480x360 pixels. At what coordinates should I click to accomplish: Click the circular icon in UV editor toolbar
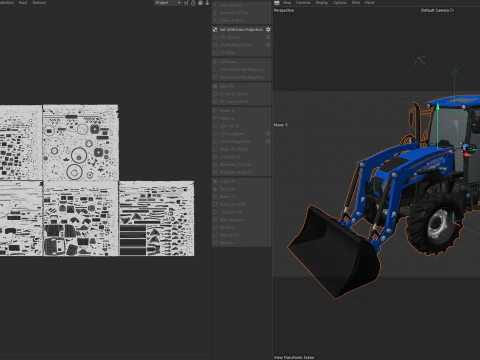pos(200,3)
